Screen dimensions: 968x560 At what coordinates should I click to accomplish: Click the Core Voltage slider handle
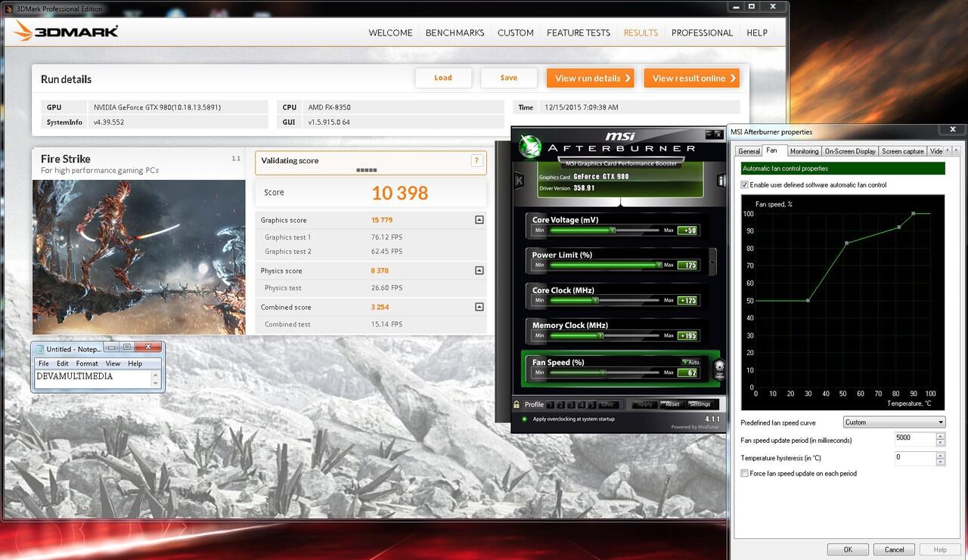point(613,230)
